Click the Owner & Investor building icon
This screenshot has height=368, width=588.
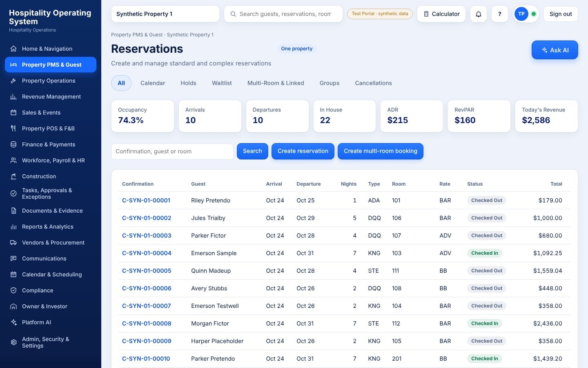[13, 306]
